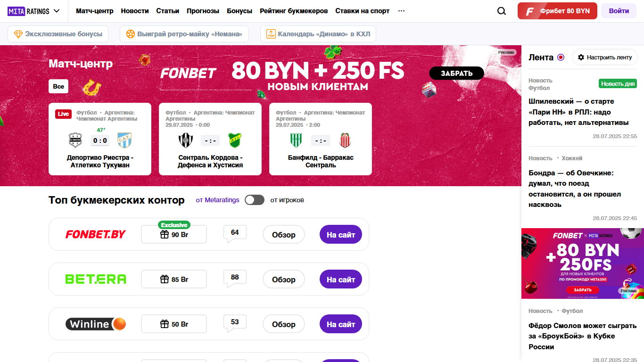Open the Матч-центр menu item
The image size is (644, 362).
coord(95,11)
